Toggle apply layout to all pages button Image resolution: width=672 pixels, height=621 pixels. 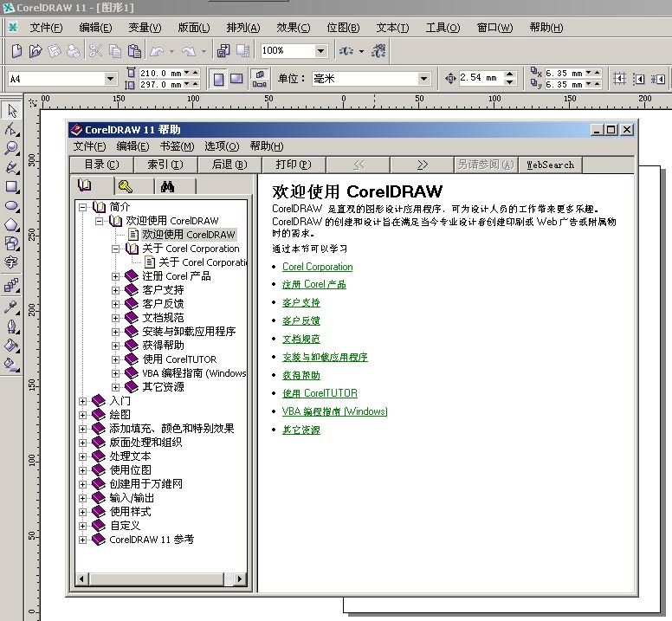pyautogui.click(x=259, y=79)
